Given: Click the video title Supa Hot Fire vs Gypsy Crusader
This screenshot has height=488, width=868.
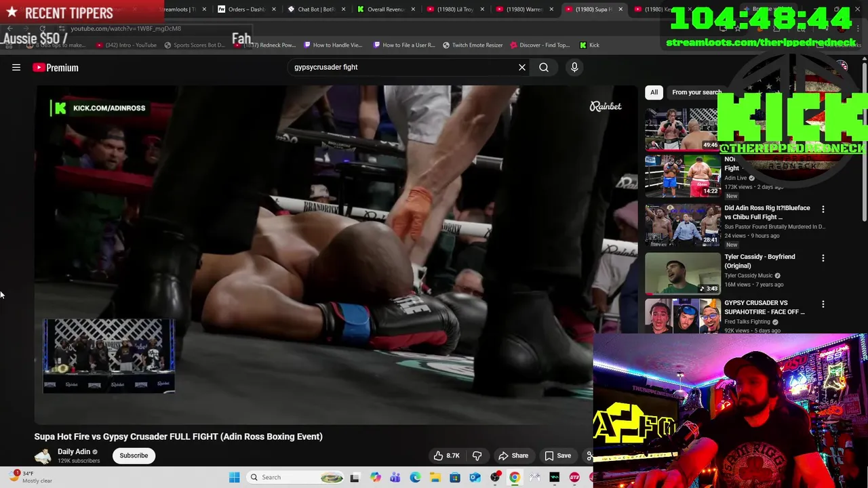Looking at the screenshot, I should pos(178,436).
